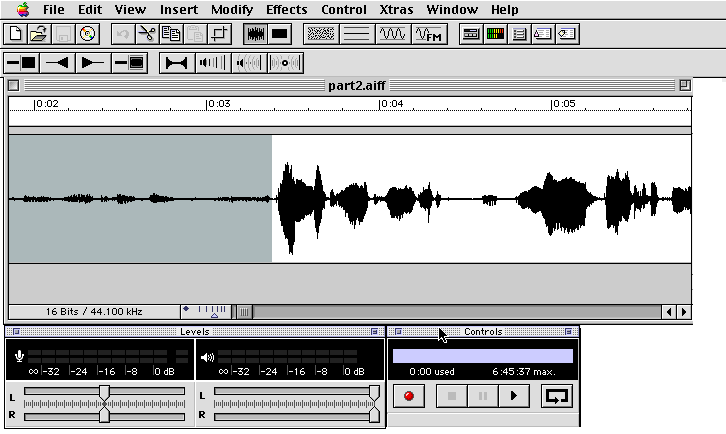Click the scroll left arrow

point(669,312)
